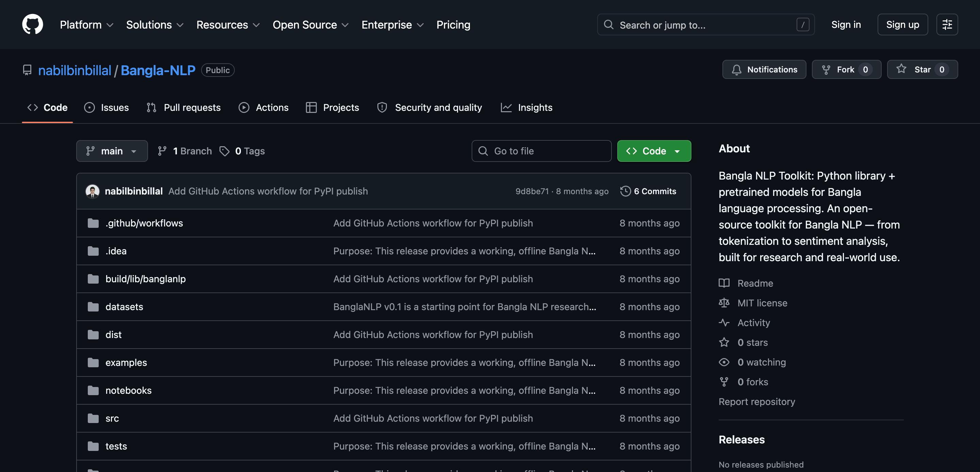Click the star icon beside 0 stars
The width and height of the screenshot is (980, 472).
coord(724,342)
